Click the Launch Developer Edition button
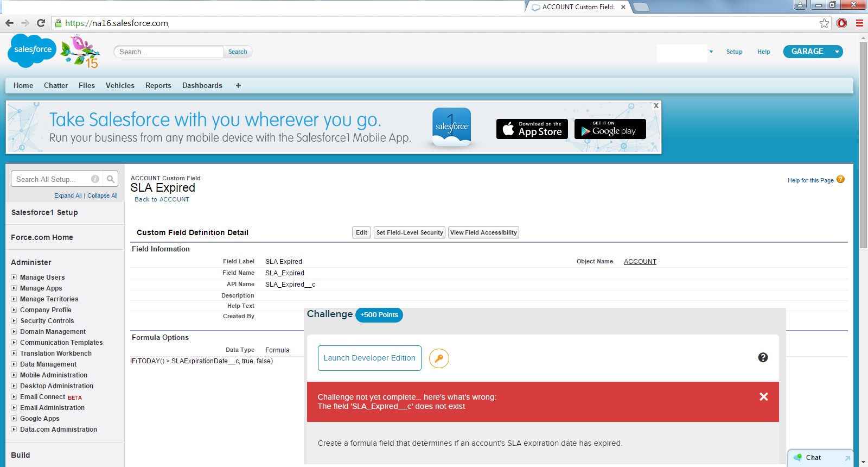 [369, 358]
